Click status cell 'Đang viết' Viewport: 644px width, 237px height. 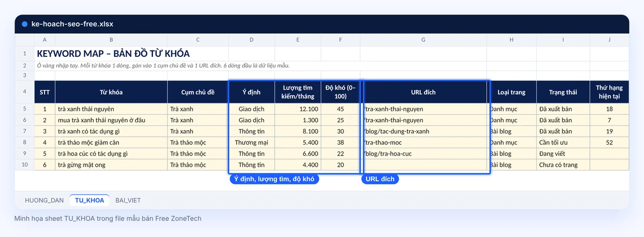click(x=563, y=154)
